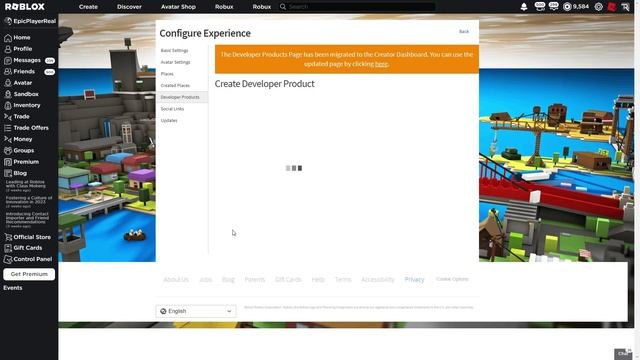Open Events in the sidebar
This screenshot has width=640, height=360.
click(x=13, y=288)
